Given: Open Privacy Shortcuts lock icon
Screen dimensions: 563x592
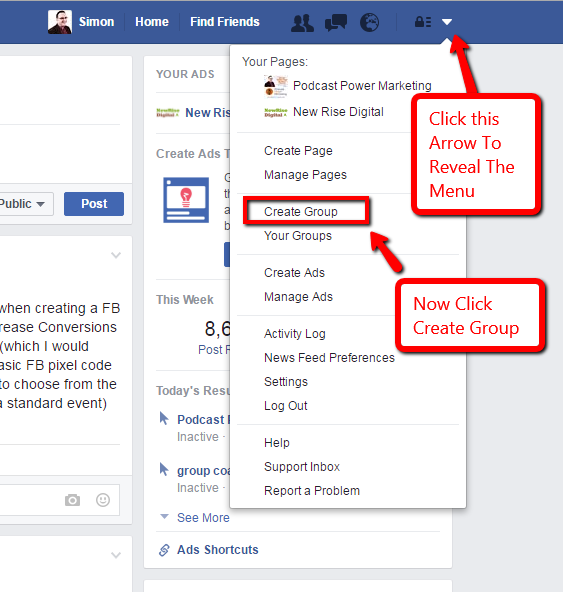Looking at the screenshot, I should click(423, 22).
